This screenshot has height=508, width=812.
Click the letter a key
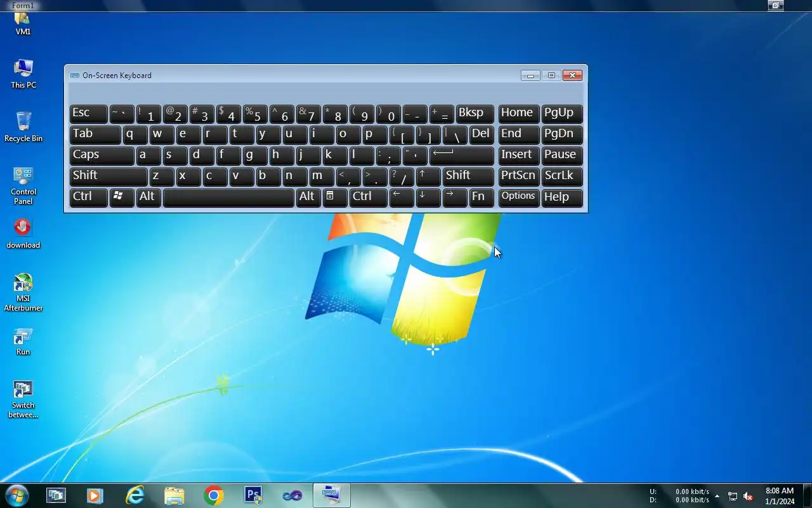148,156
